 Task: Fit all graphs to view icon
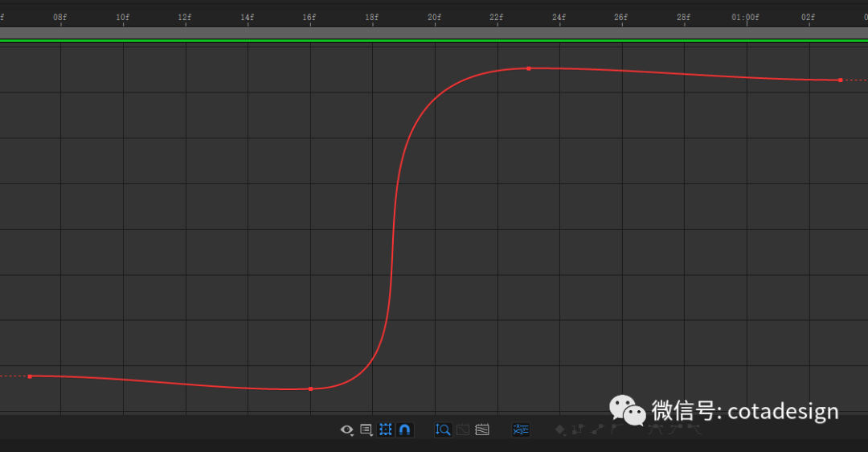482,429
